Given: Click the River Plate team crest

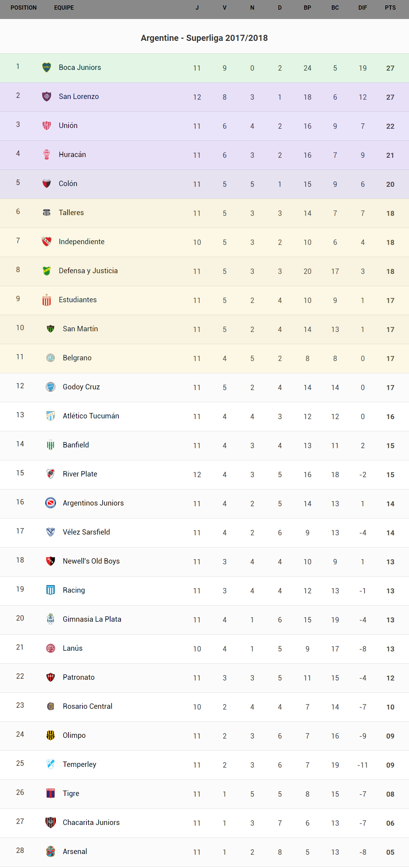Looking at the screenshot, I should click(x=51, y=474).
